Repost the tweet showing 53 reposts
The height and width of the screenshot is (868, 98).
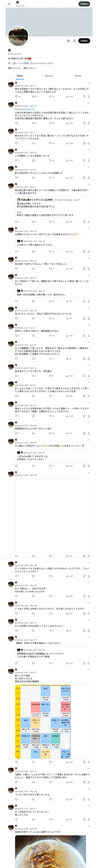(33, 97)
